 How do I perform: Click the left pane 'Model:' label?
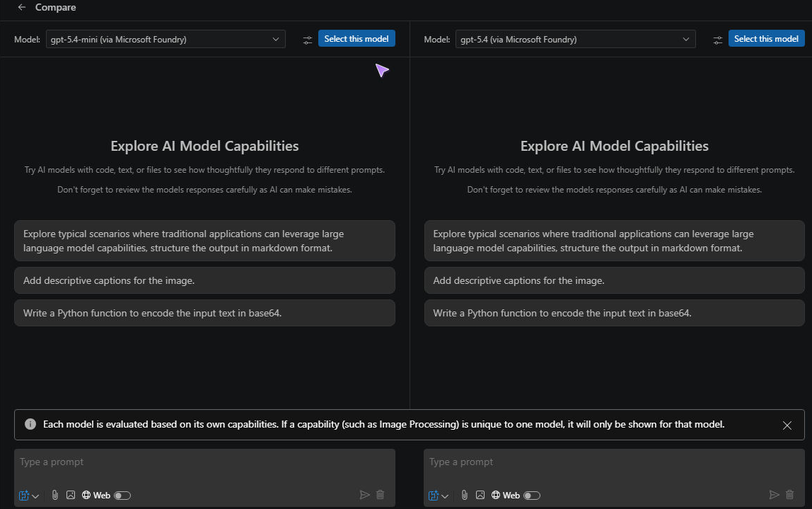coord(27,40)
